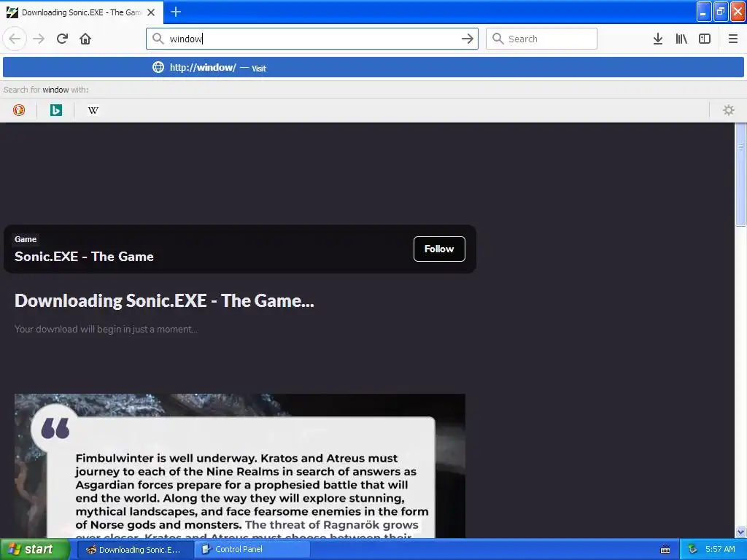Click the on-screen keyboard tray icon
The width and height of the screenshot is (747, 560).
pos(665,550)
